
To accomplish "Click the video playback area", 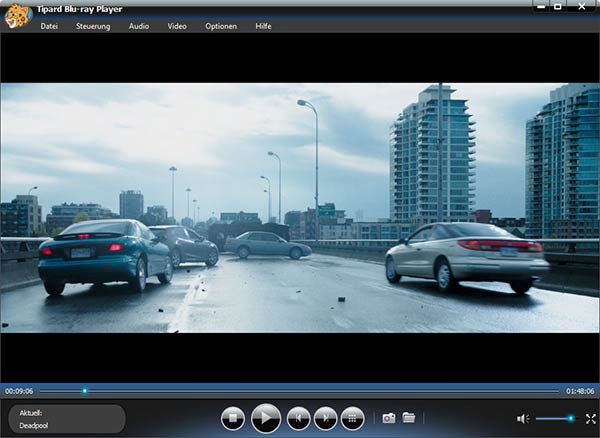I will click(x=300, y=208).
